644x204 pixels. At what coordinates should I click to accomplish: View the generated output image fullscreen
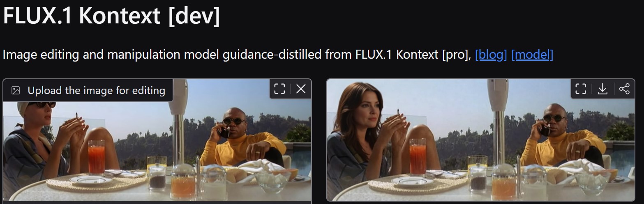pyautogui.click(x=581, y=89)
